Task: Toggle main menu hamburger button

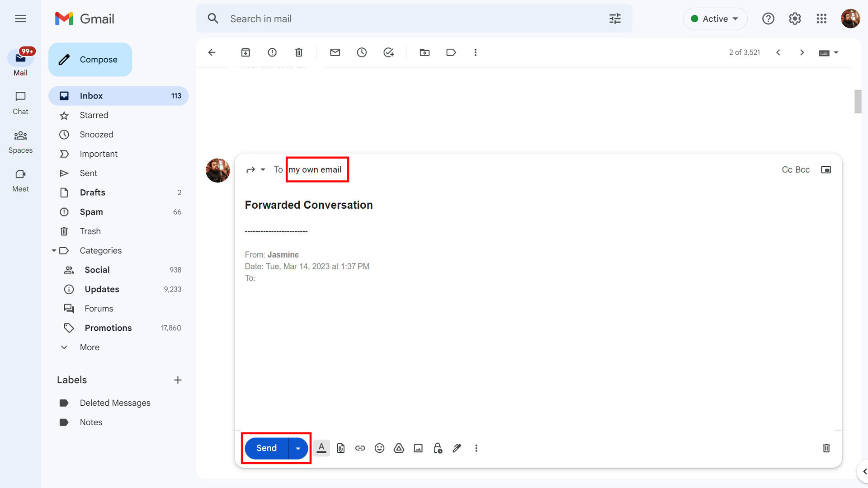Action: coord(20,19)
